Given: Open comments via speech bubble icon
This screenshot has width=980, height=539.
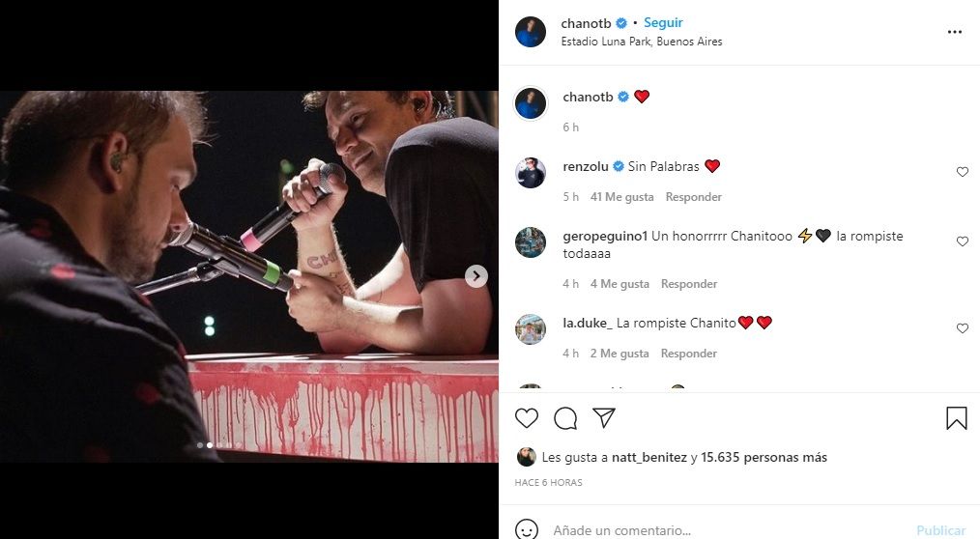Looking at the screenshot, I should pos(565,418).
